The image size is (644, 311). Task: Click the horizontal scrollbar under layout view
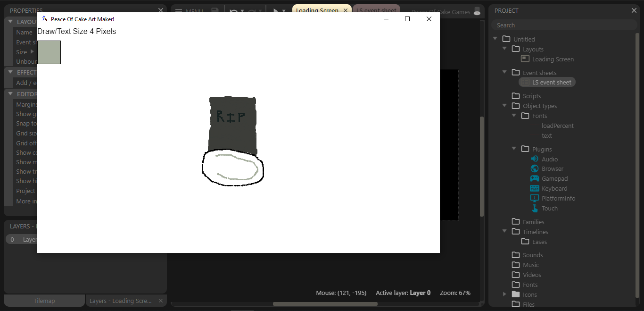pyautogui.click(x=325, y=304)
